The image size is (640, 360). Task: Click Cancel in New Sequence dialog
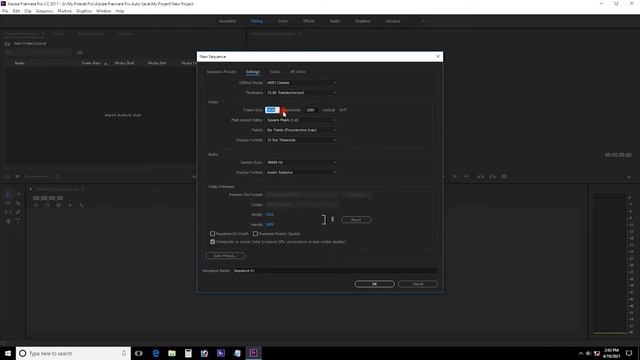(x=418, y=284)
